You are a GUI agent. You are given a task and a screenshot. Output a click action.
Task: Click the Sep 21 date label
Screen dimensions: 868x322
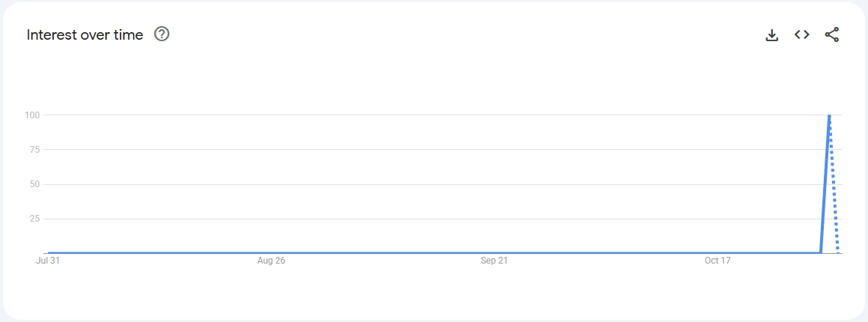[494, 261]
